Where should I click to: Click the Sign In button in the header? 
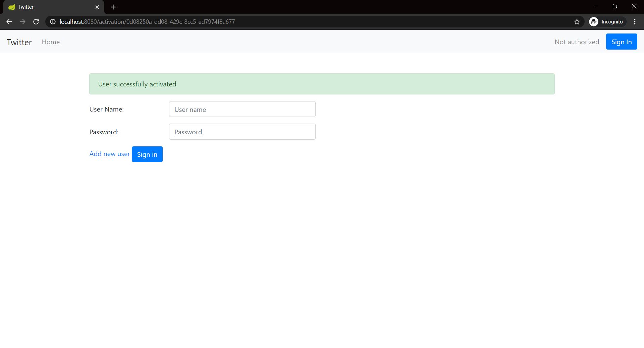click(621, 42)
